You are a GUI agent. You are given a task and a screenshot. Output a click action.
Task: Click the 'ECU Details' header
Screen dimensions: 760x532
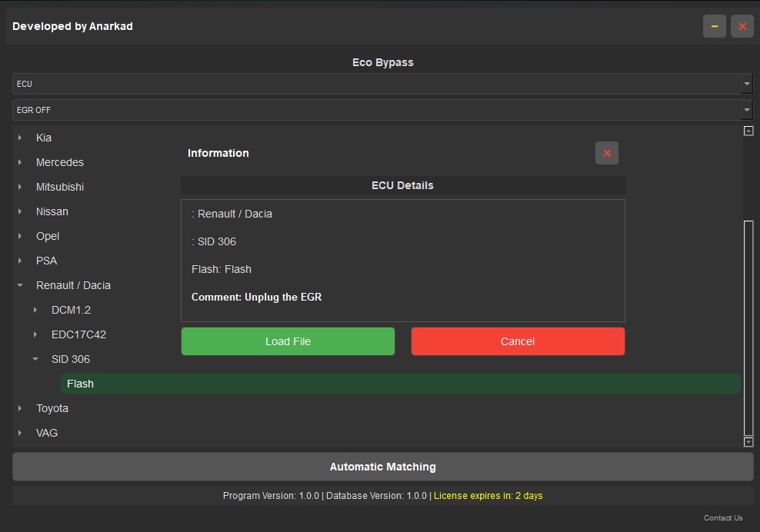(x=402, y=185)
